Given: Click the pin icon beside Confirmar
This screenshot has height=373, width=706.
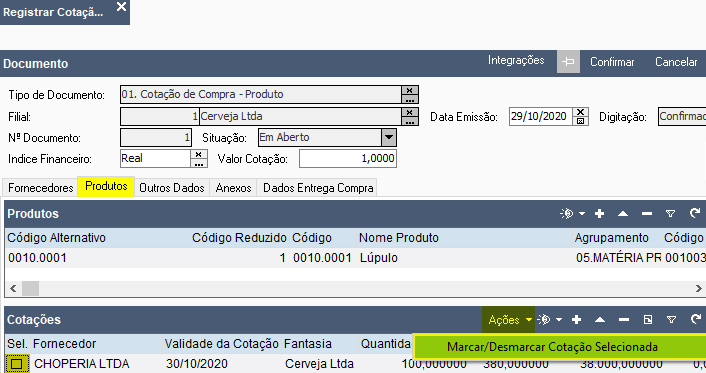Looking at the screenshot, I should 568,62.
